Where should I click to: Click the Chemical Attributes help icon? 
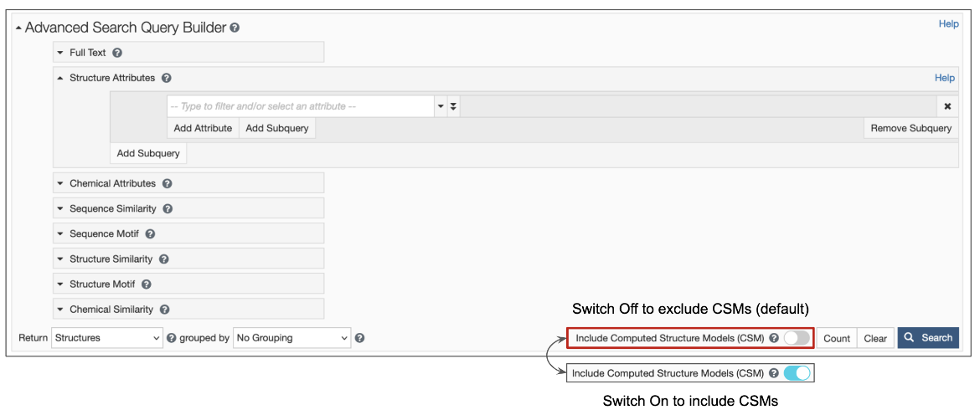point(168,183)
